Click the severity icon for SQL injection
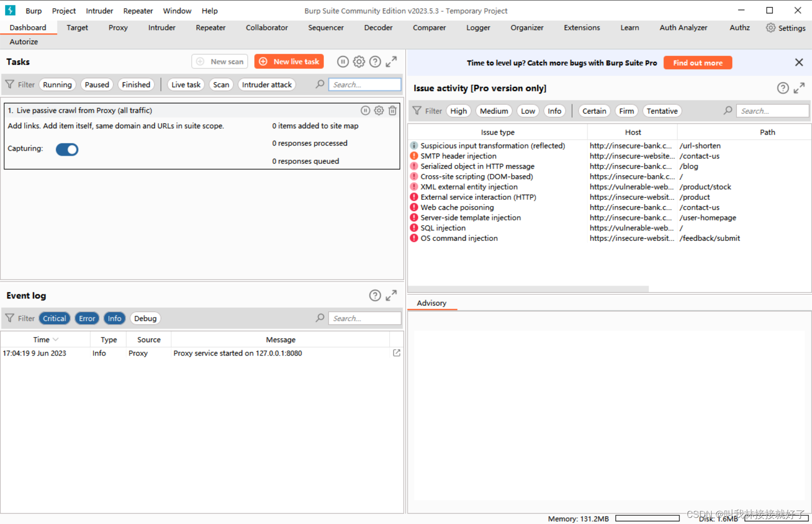The image size is (812, 524). [x=414, y=228]
